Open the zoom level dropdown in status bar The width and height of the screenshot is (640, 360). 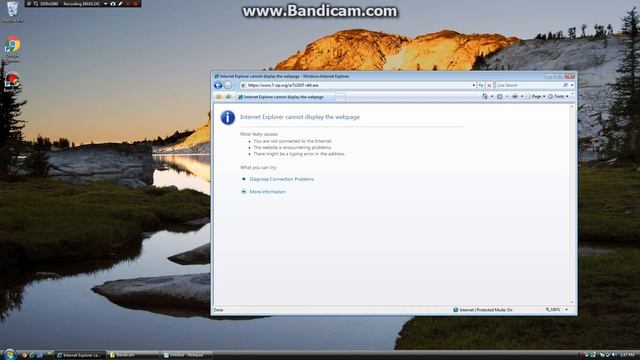tap(566, 310)
